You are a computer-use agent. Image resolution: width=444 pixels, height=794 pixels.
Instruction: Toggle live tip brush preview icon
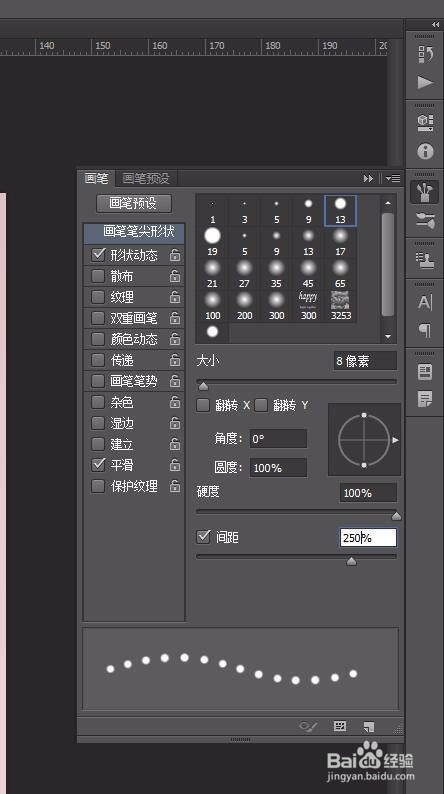tap(308, 727)
